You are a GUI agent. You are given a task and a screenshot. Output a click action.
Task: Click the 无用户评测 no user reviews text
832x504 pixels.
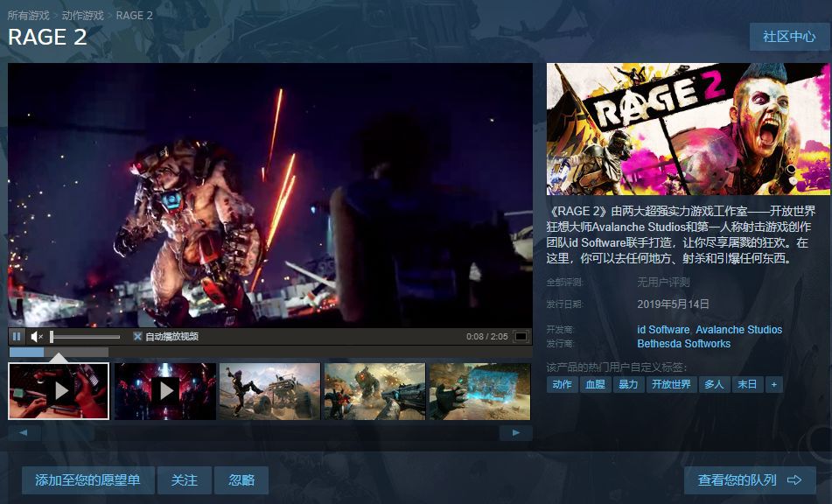point(663,283)
